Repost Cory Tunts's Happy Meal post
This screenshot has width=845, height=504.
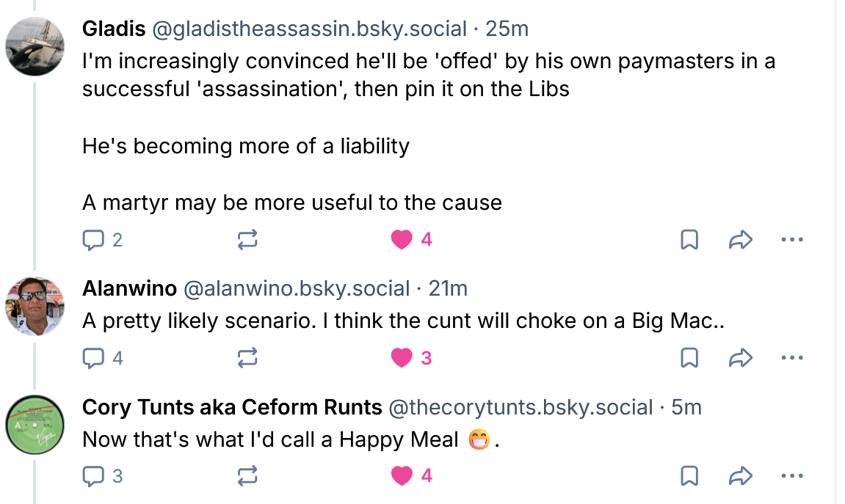pyautogui.click(x=247, y=476)
